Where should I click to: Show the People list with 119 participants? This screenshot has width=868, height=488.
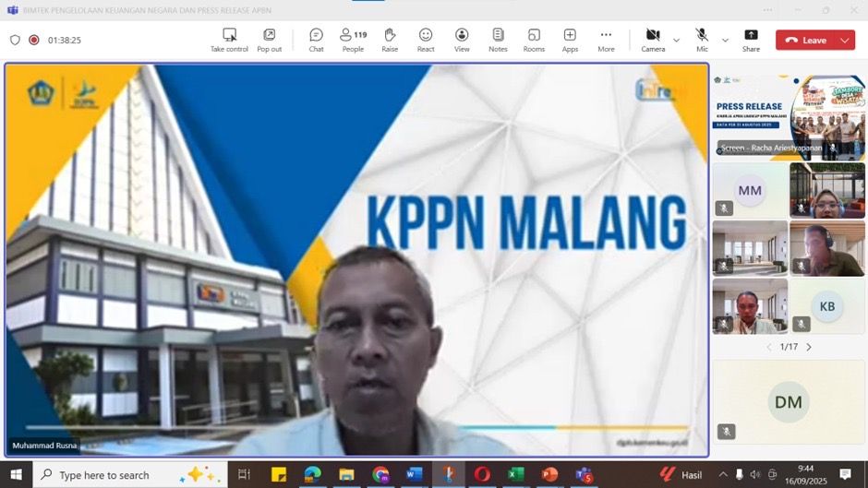click(353, 41)
